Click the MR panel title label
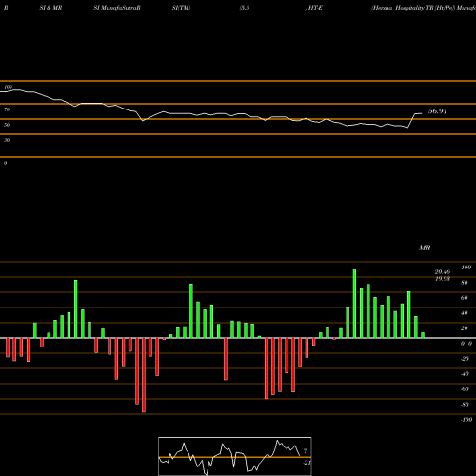Viewport: 476px width, 476px height. click(425, 248)
